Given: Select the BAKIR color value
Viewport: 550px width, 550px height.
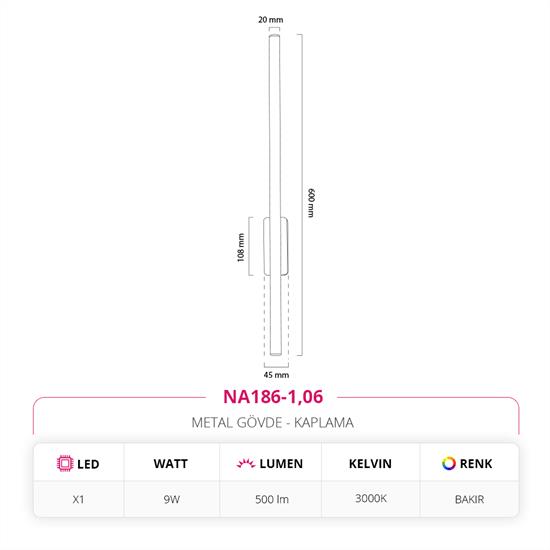Looking at the screenshot, I should coord(469,499).
